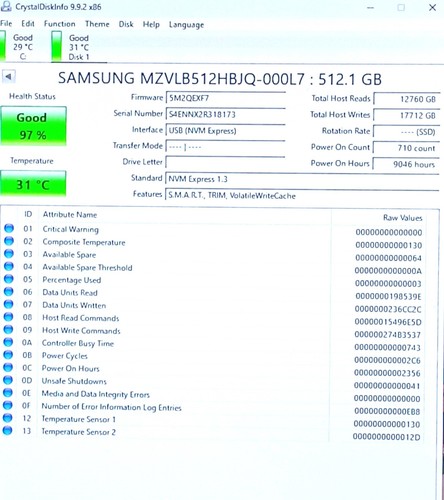Click the CrystalDiskInfo title bar app icon
This screenshot has width=444, height=500.
(x=6, y=6)
